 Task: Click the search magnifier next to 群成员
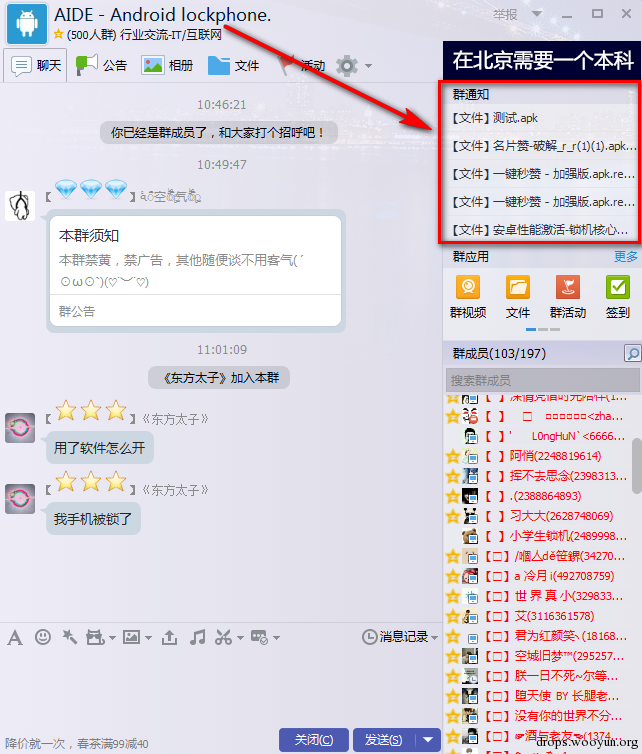[632, 353]
